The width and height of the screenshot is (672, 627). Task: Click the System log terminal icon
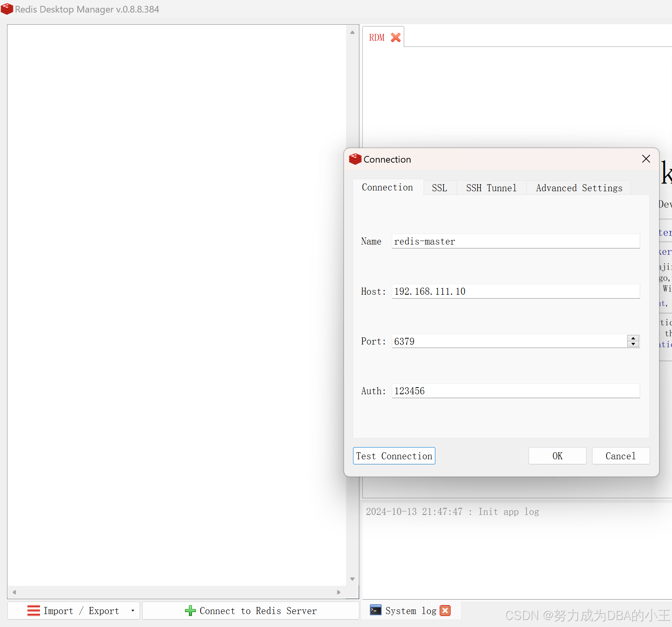(376, 610)
